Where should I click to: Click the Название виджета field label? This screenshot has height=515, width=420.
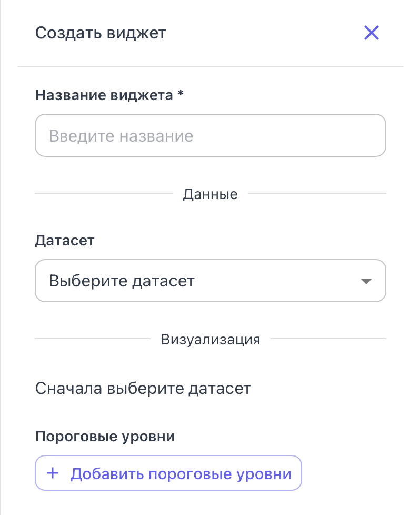[103, 95]
